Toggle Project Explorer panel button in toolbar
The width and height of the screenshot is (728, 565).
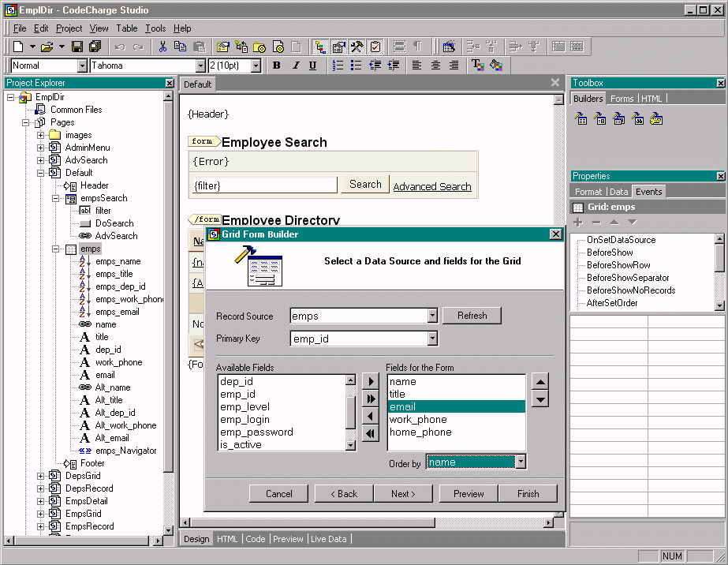pos(320,47)
